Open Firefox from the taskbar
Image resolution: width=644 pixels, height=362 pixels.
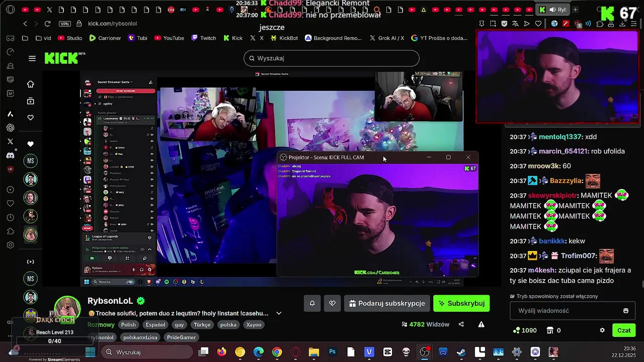point(221,352)
